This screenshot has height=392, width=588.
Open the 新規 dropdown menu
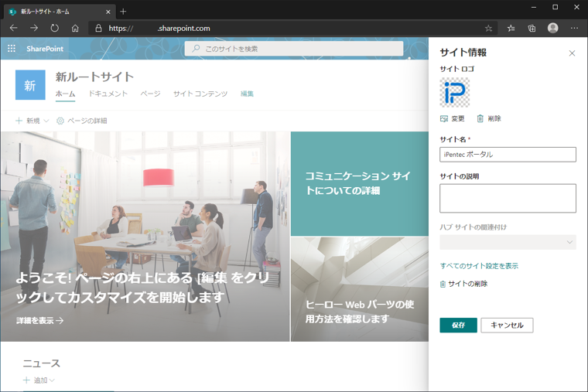tap(32, 121)
